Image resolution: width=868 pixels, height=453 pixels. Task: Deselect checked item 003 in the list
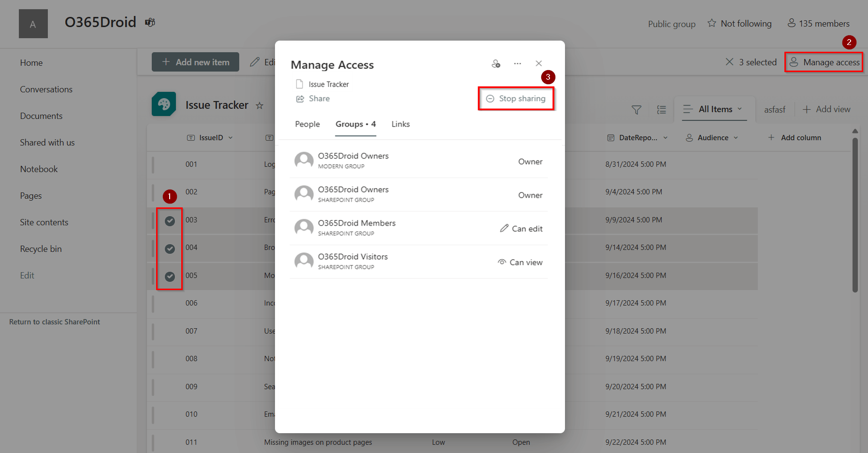coord(170,221)
